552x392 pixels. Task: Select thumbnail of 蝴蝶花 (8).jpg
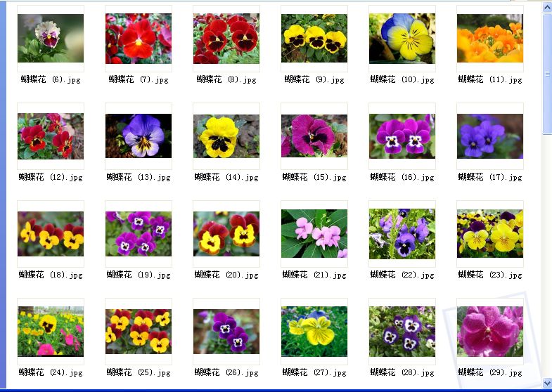click(x=226, y=39)
